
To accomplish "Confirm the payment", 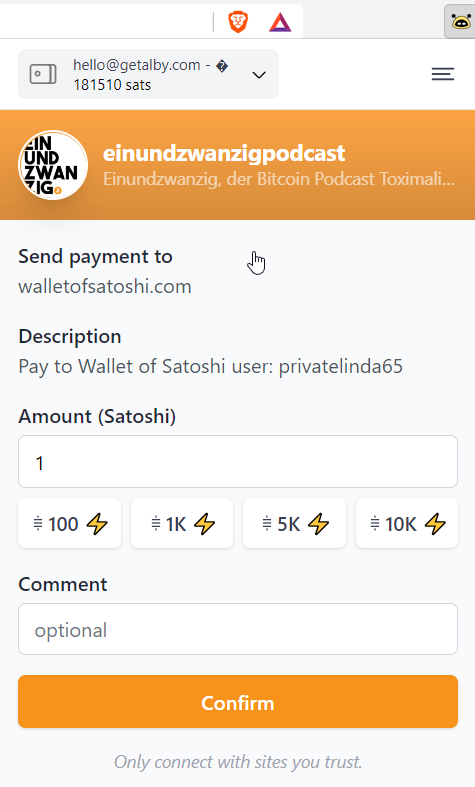I will 238,702.
